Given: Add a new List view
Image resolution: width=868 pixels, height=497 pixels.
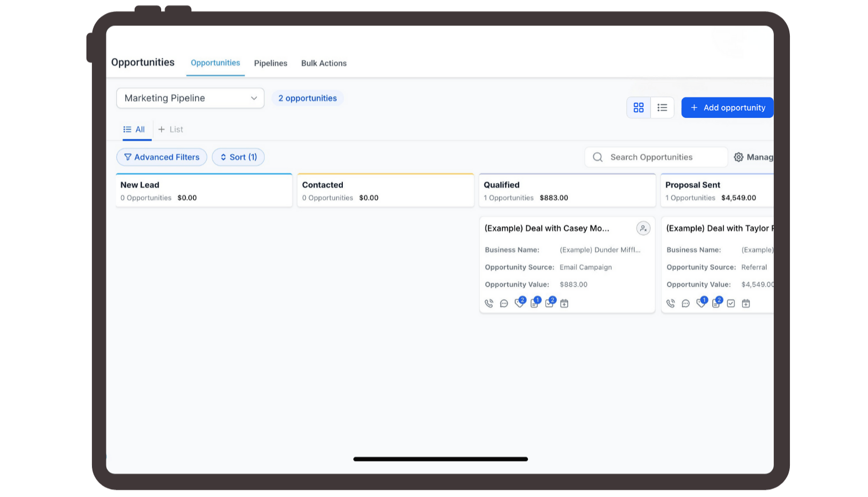Looking at the screenshot, I should tap(171, 130).
